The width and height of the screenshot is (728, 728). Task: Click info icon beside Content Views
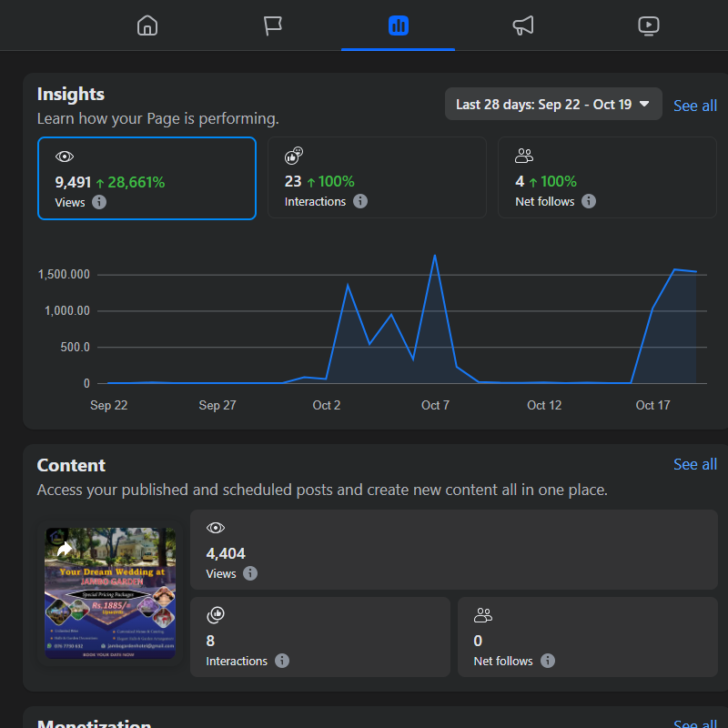(x=250, y=573)
